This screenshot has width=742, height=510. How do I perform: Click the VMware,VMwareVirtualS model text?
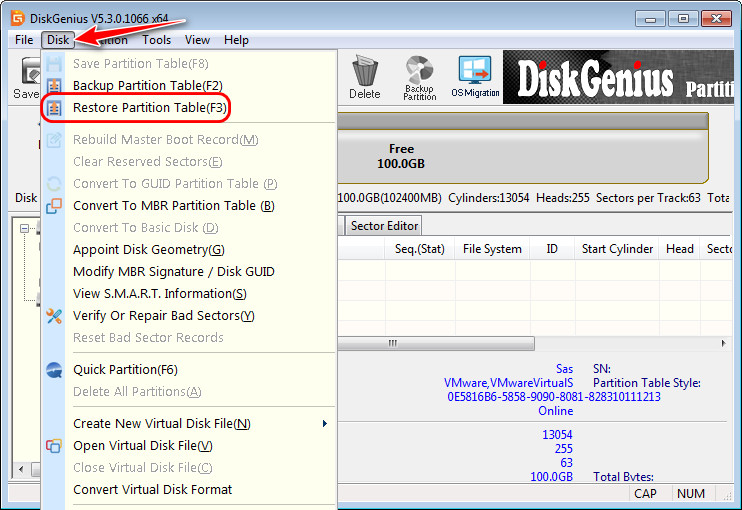click(x=508, y=383)
